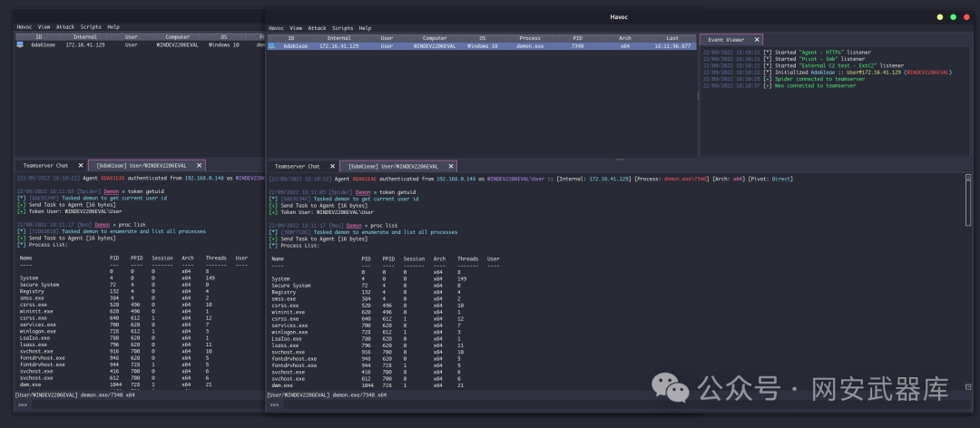
Task: Close the 6da61eae User/WINDEV2206EVAL tab
Action: click(451, 166)
